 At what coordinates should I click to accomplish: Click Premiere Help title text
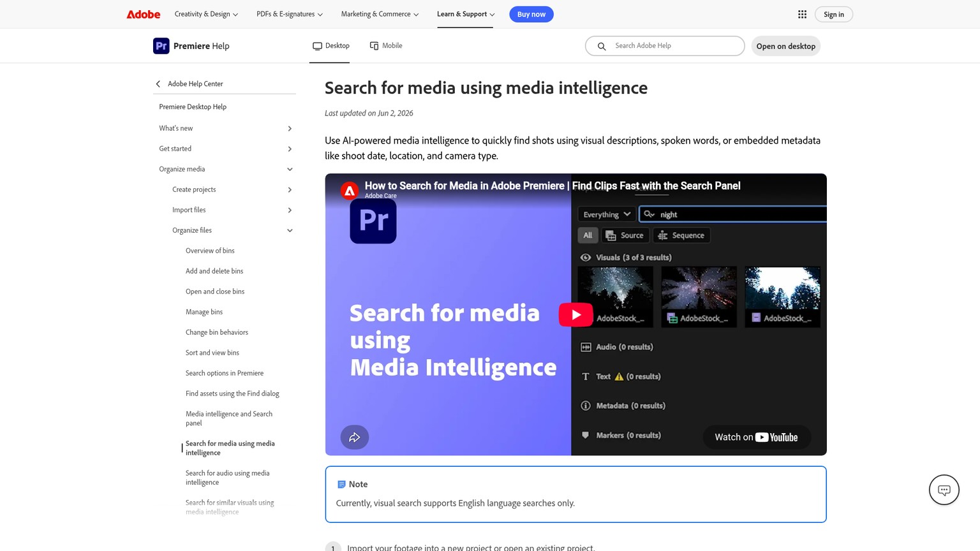tap(201, 46)
